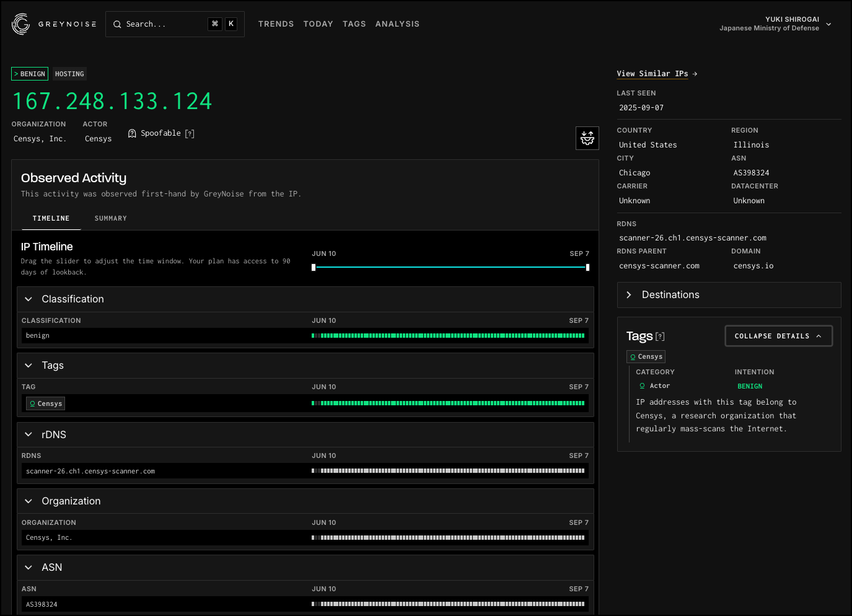Click the K shortcut key badge
This screenshot has width=852, height=616.
tap(231, 24)
